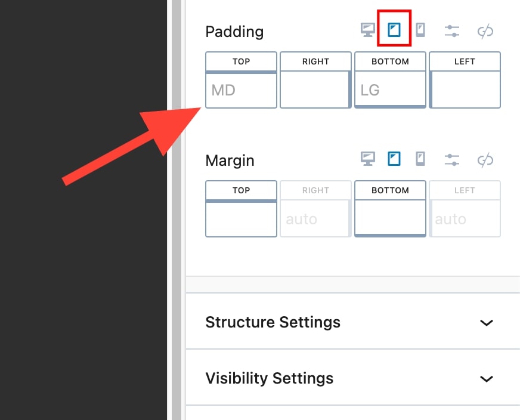This screenshot has height=420, width=520.
Task: Toggle Margin link-values icon
Action: [x=485, y=160]
